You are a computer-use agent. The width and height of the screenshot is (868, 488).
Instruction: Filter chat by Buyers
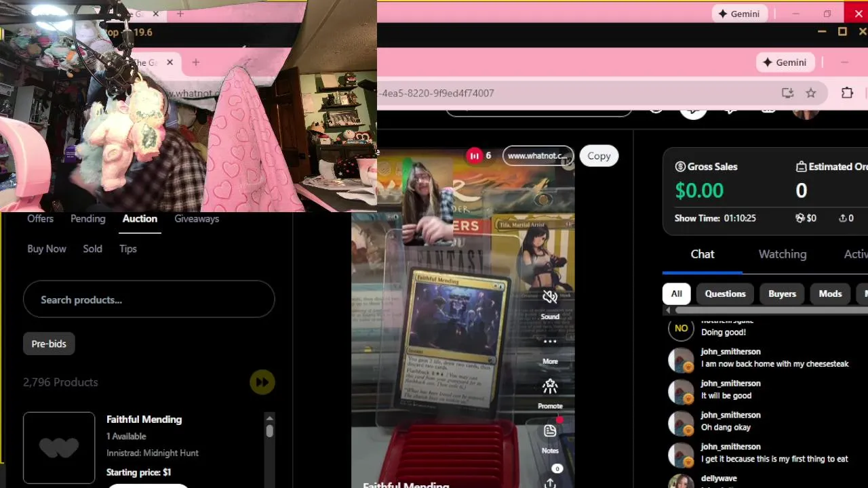click(x=782, y=293)
